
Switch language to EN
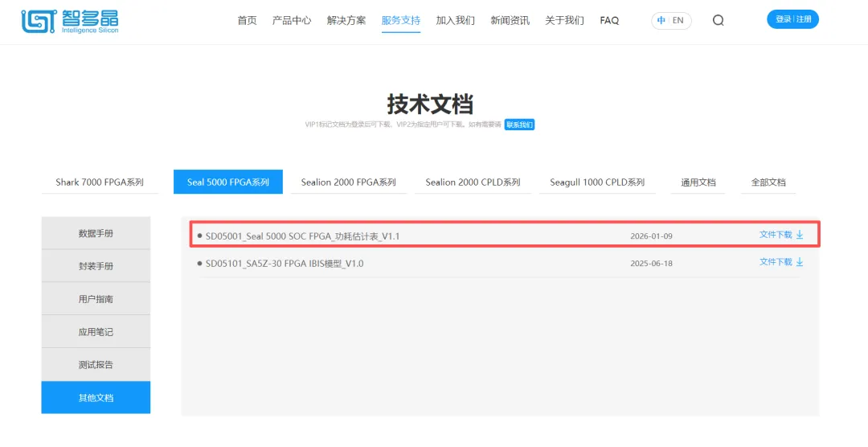678,20
